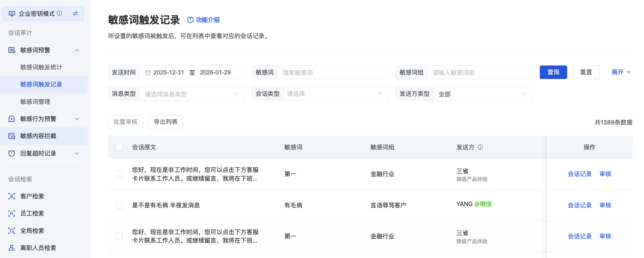Click info icon beside 企业密钥模式

pos(59,13)
